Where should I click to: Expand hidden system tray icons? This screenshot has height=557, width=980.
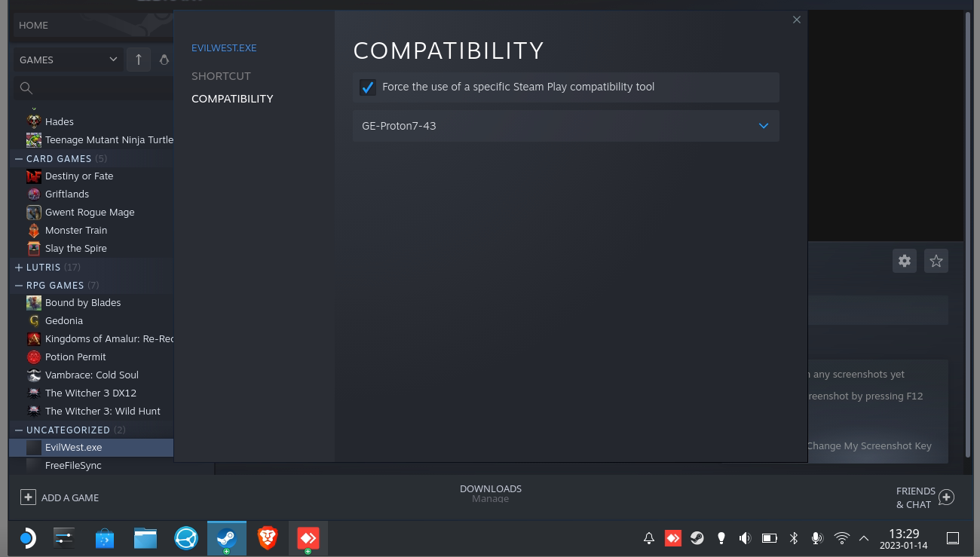(x=864, y=538)
